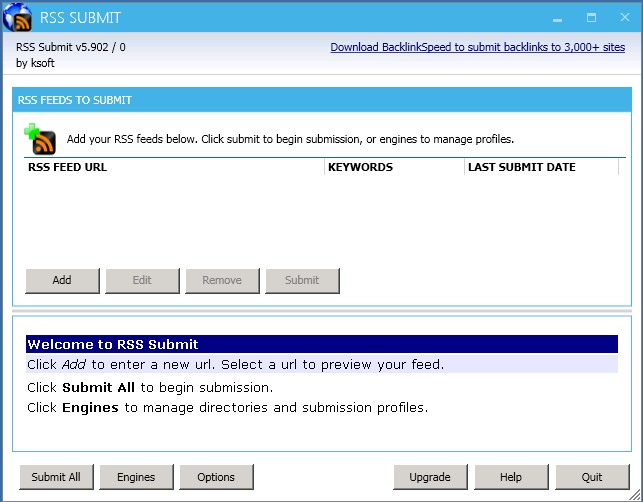Maximize the RSS Submit window
This screenshot has height=502, width=643.
591,18
